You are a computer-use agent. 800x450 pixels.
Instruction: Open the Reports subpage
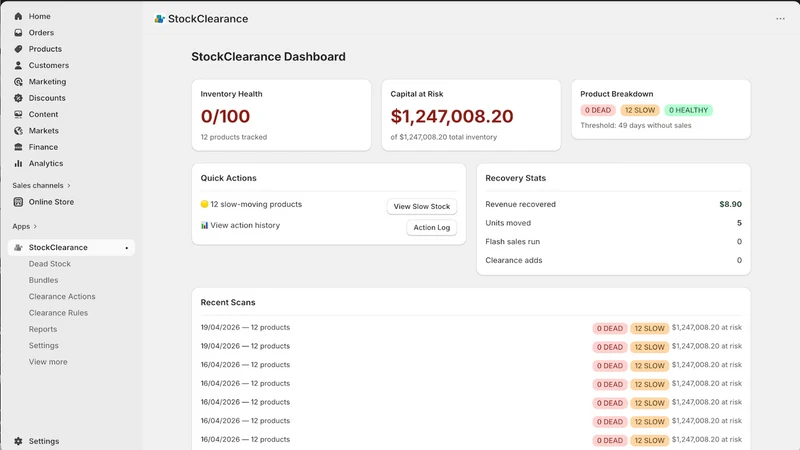(43, 329)
